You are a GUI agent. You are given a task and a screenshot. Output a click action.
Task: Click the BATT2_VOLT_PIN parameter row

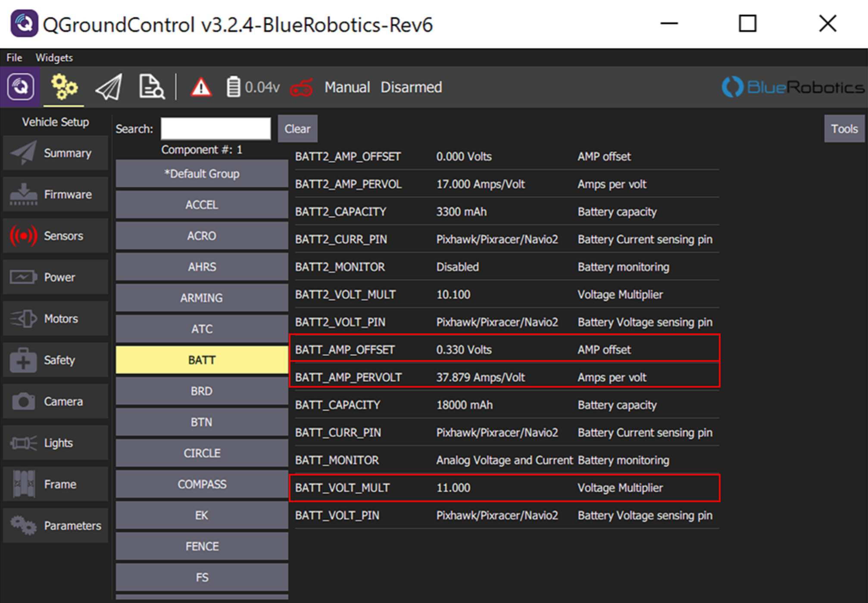coord(507,322)
